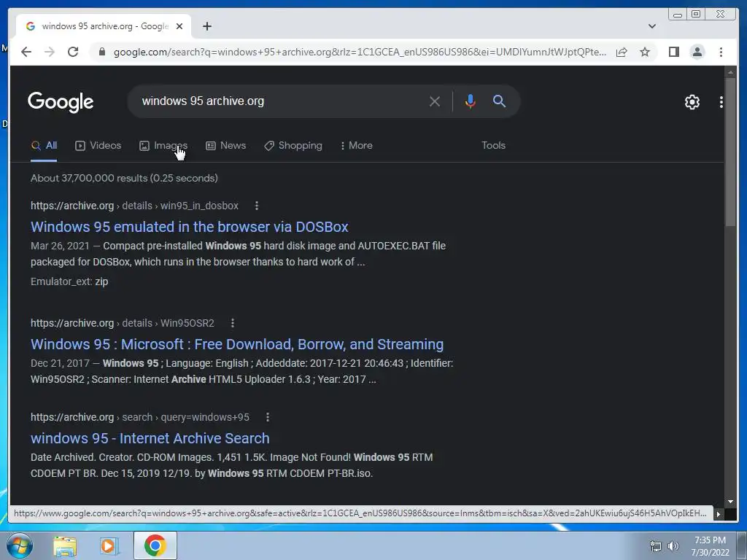
Task: Reload the page with the refresh icon
Action: tap(73, 52)
